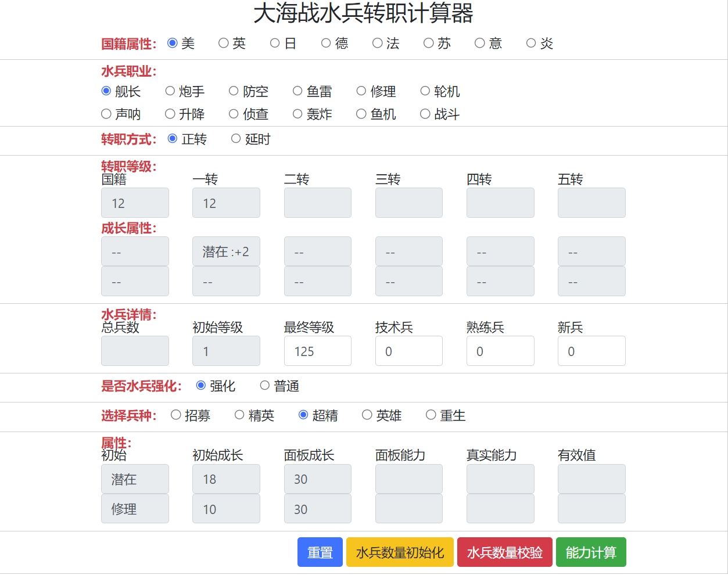Select 德 nationality option
The width and height of the screenshot is (728, 575).
(326, 44)
